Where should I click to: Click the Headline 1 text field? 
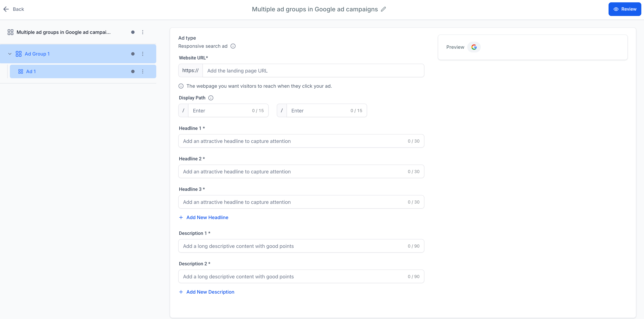[x=293, y=141]
